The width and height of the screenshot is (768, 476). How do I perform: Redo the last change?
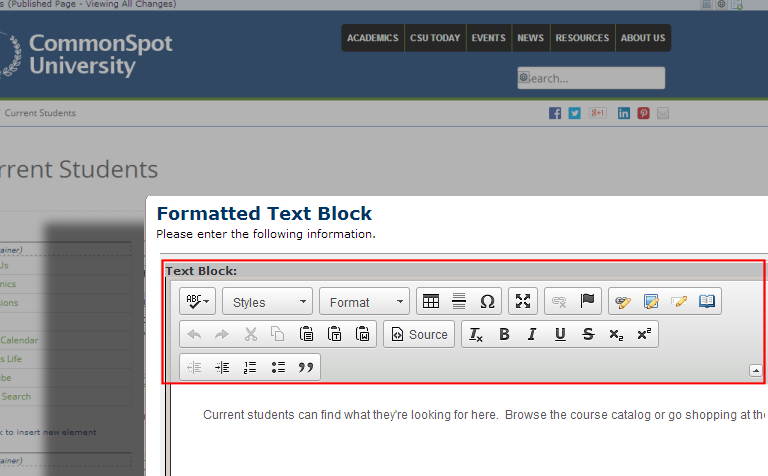(222, 334)
